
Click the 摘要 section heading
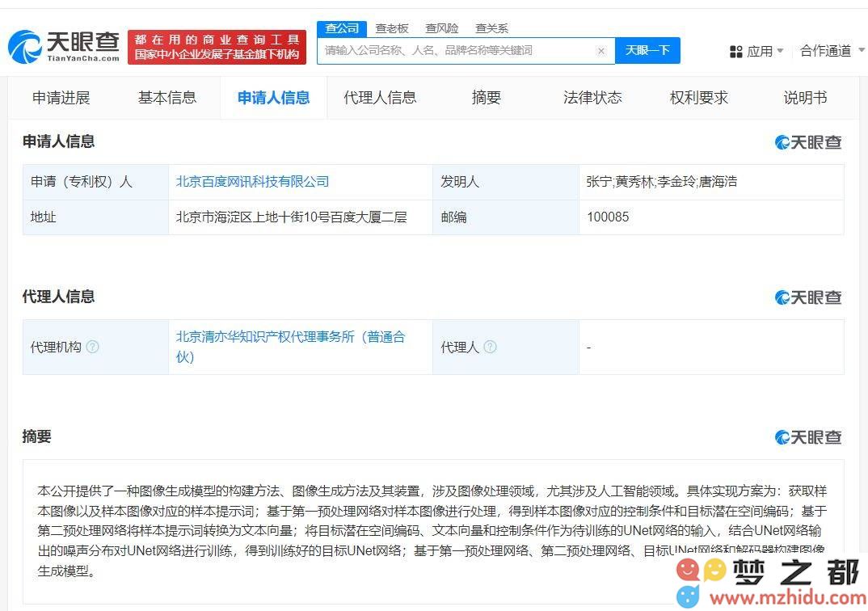(x=36, y=436)
